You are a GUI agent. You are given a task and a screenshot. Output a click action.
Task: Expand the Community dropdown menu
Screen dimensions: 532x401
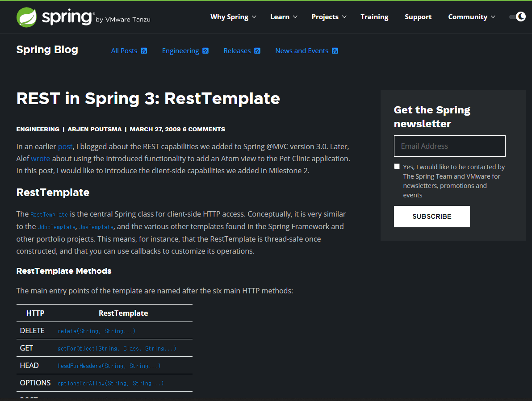[472, 17]
